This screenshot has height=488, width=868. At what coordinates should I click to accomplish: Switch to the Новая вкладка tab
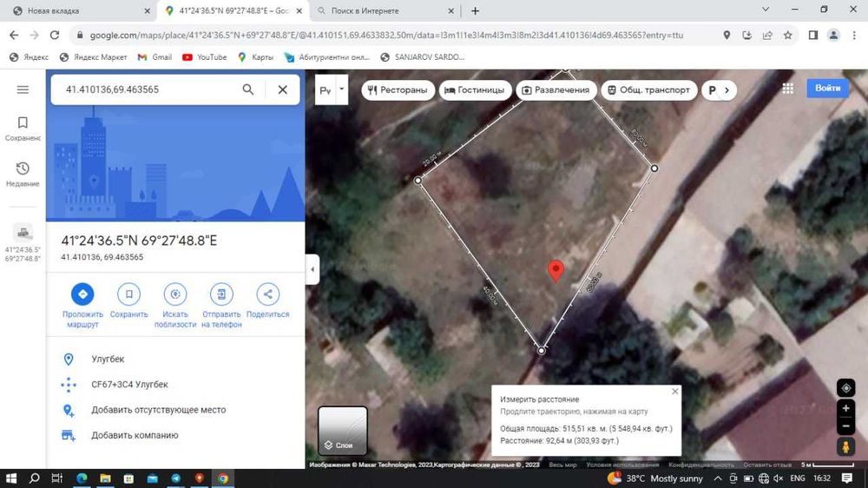(x=80, y=10)
